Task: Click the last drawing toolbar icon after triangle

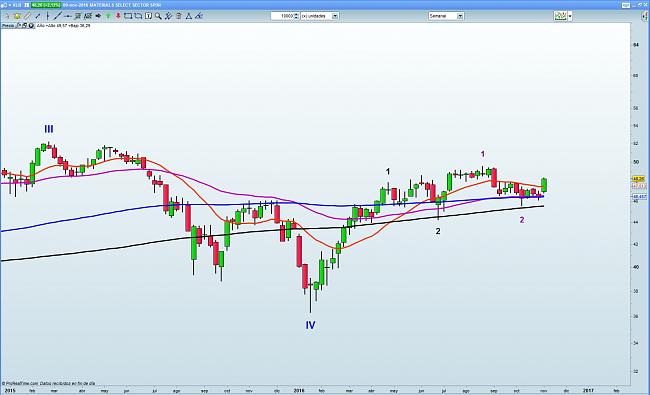Action: point(199,16)
